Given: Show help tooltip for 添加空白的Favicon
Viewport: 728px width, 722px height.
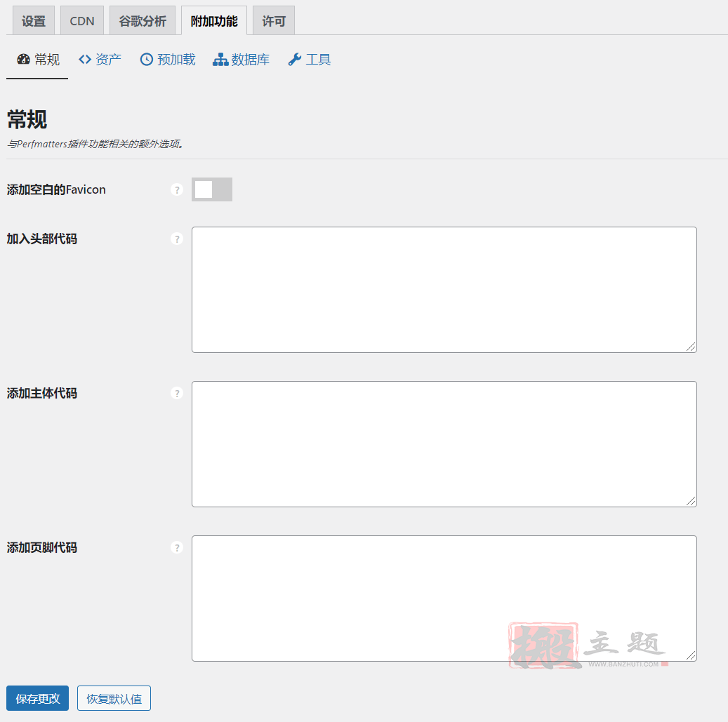Looking at the screenshot, I should (x=177, y=189).
